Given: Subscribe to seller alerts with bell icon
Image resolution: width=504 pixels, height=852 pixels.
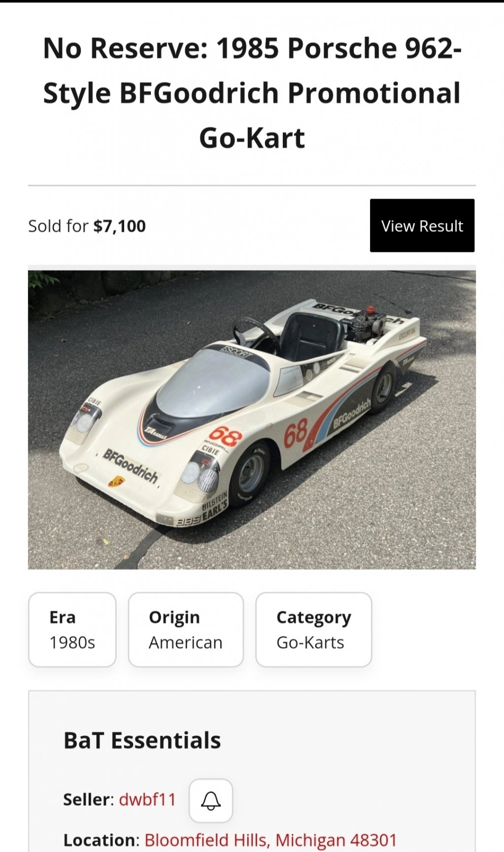Looking at the screenshot, I should [211, 800].
